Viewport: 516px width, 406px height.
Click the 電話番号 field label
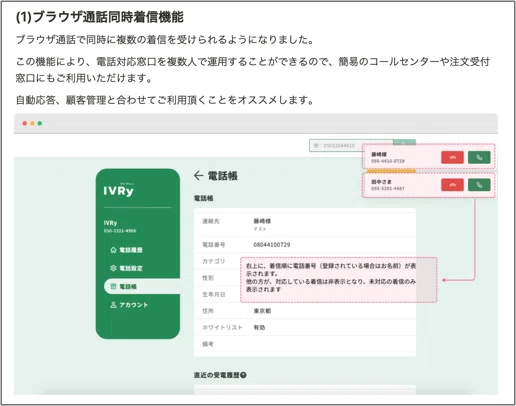coord(214,245)
